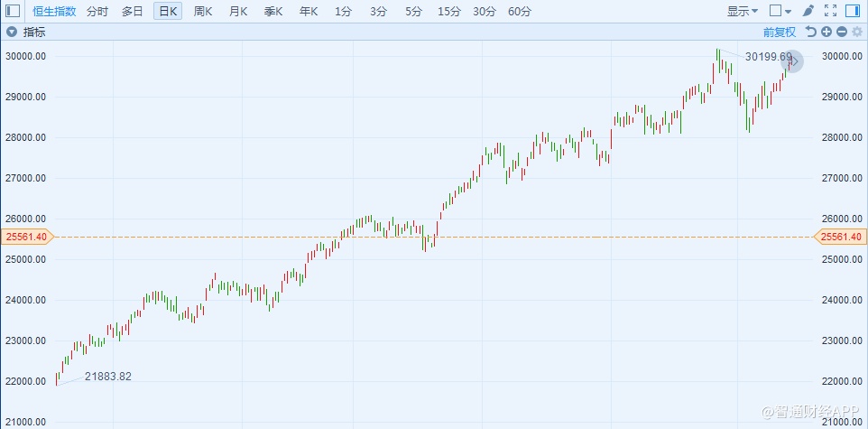Reset chart view with undo arrow
The height and width of the screenshot is (429, 868).
pos(811,32)
